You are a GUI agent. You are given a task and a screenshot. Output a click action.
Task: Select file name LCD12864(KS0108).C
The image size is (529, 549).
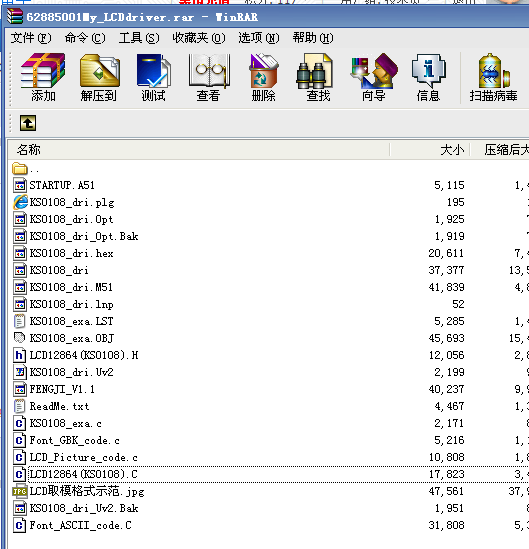pyautogui.click(x=84, y=474)
